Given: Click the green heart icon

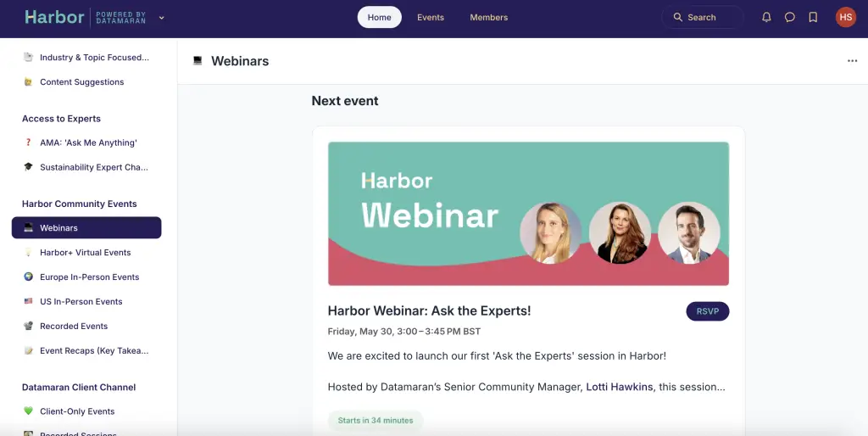Looking at the screenshot, I should click(x=28, y=411).
